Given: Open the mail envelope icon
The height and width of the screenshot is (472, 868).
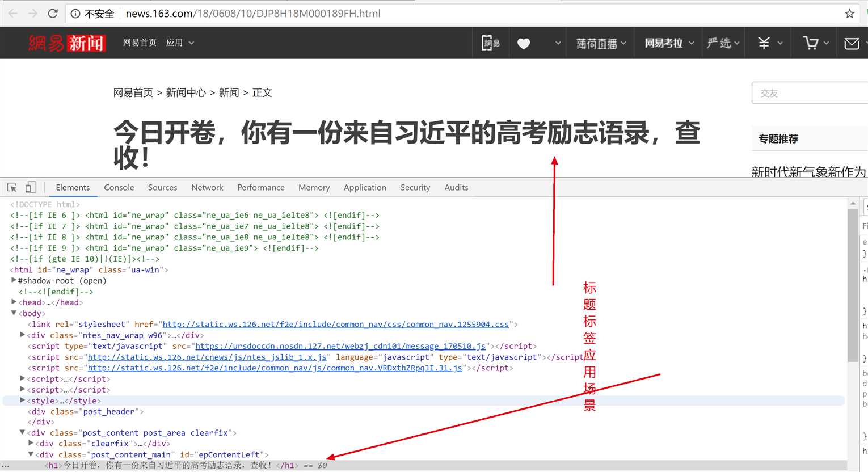Looking at the screenshot, I should [x=852, y=43].
